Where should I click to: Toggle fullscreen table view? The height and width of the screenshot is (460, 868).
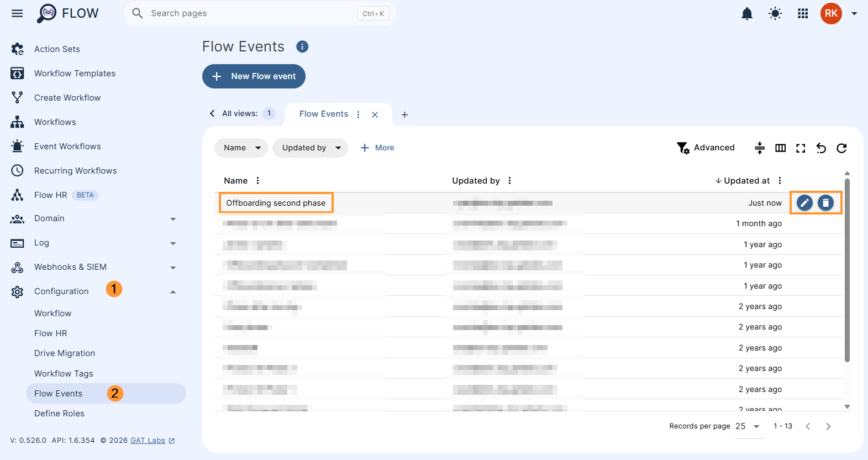(x=801, y=148)
